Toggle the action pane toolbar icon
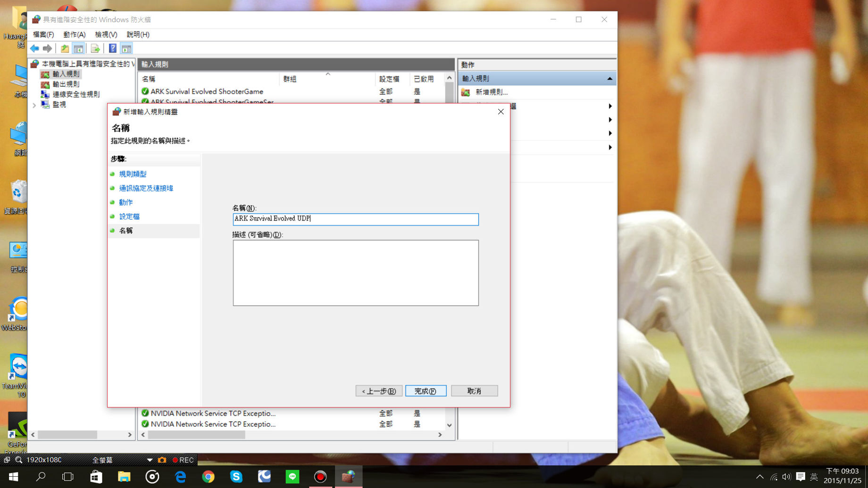 [126, 49]
